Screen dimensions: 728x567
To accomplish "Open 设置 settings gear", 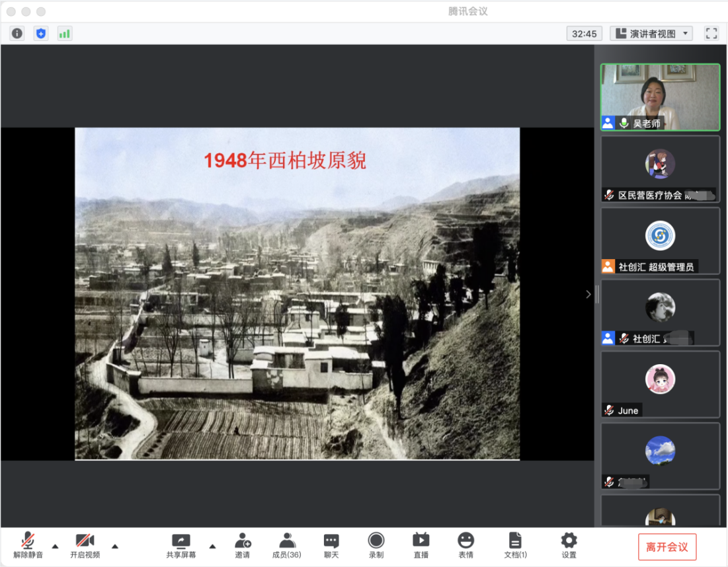I will 569,545.
